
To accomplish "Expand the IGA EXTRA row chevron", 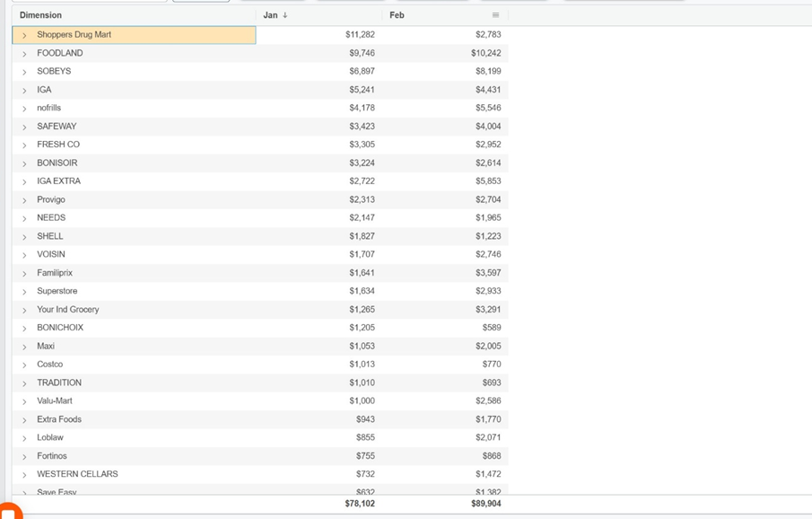I will point(24,181).
